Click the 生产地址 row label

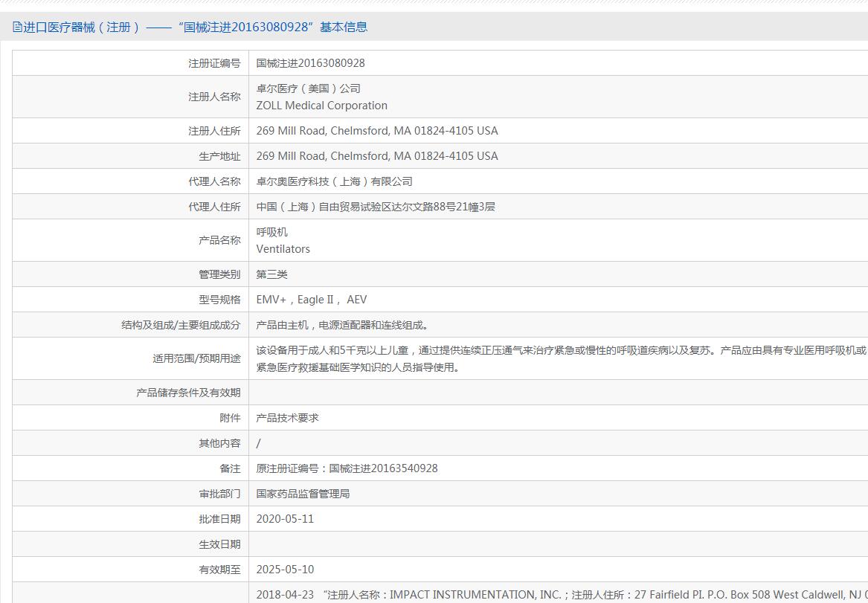(219, 156)
